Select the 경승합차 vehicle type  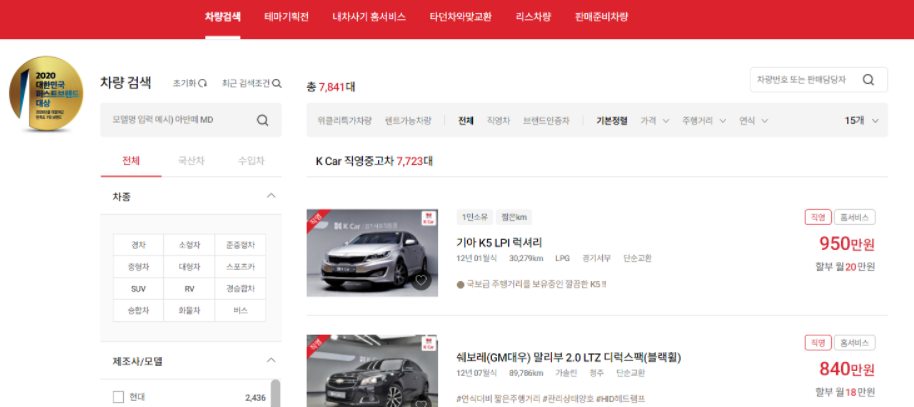[x=240, y=289]
